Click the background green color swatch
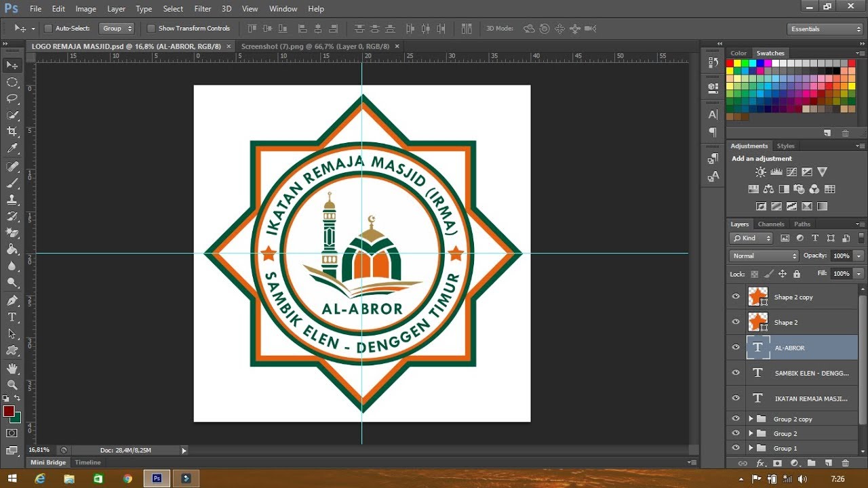 click(16, 418)
